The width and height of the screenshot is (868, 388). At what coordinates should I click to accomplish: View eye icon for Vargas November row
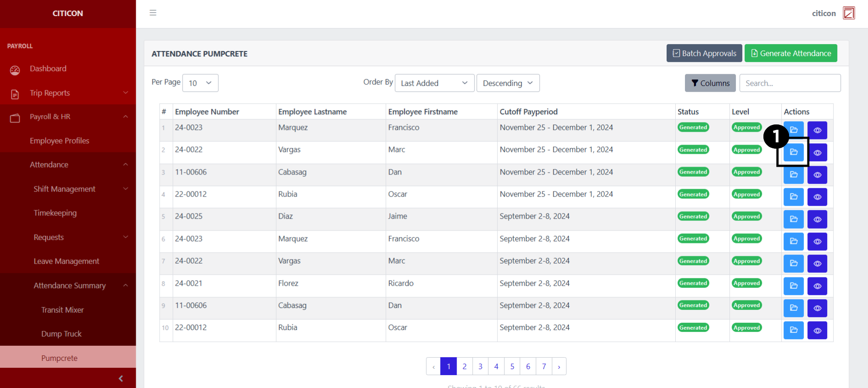pos(817,153)
